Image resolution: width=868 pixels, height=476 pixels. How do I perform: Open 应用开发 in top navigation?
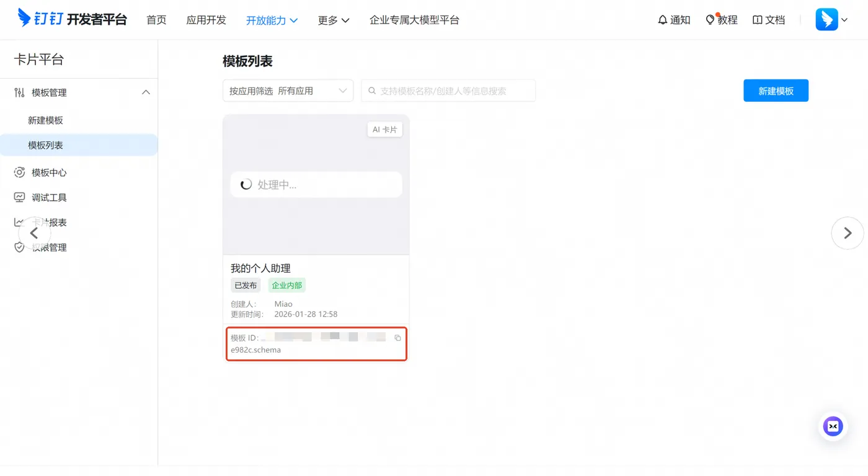click(206, 20)
